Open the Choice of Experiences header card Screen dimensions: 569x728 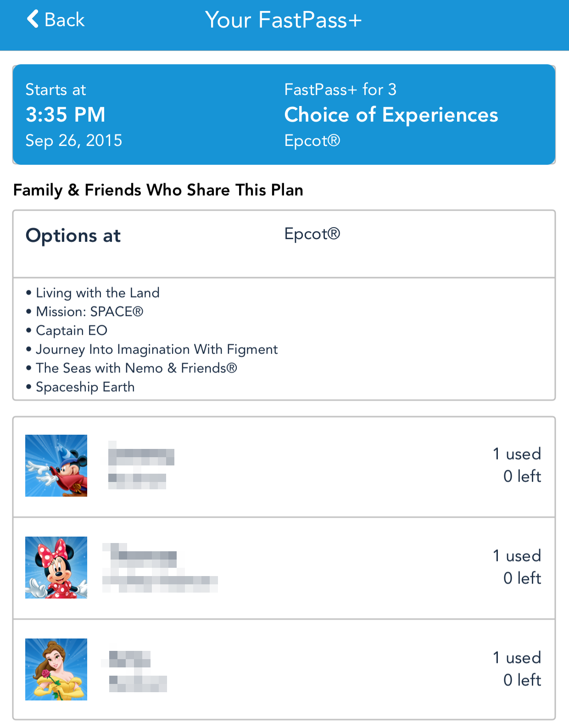284,115
